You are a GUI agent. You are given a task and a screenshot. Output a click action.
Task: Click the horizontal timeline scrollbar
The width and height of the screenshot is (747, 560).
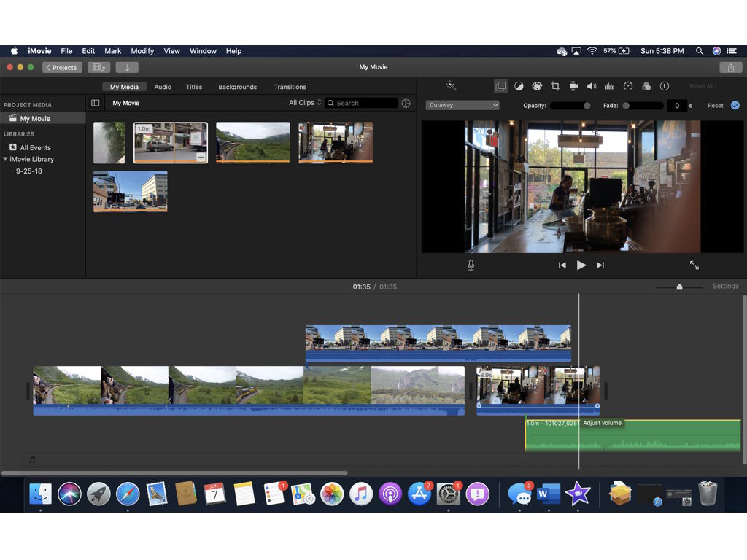(174, 472)
